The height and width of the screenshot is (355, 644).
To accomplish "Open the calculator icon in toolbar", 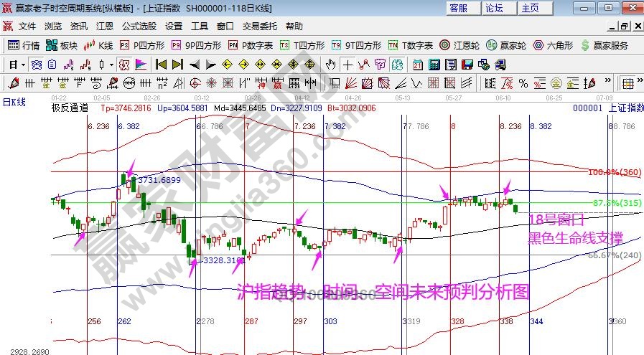I will pos(434,64).
